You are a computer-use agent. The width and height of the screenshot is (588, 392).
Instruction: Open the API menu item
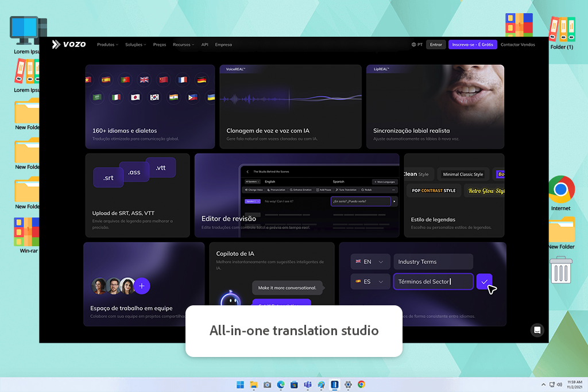click(205, 45)
